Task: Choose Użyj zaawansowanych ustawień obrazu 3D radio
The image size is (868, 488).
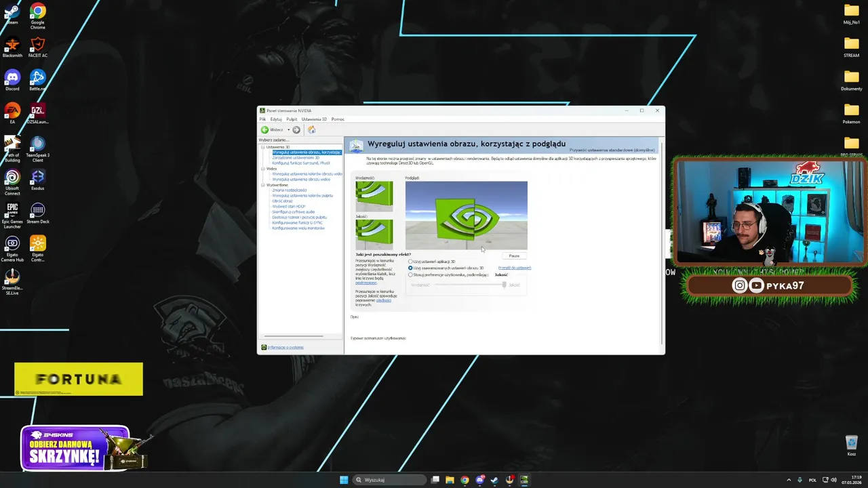Action: pos(410,268)
